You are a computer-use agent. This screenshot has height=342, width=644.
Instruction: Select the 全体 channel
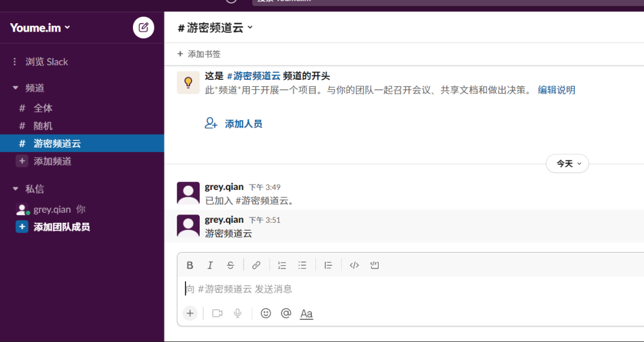pos(43,108)
